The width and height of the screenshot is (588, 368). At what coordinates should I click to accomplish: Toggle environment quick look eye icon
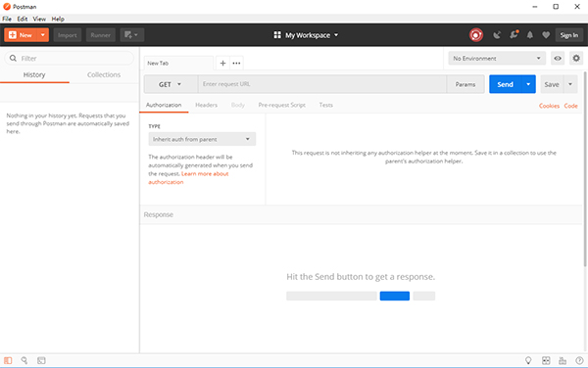[x=558, y=58]
